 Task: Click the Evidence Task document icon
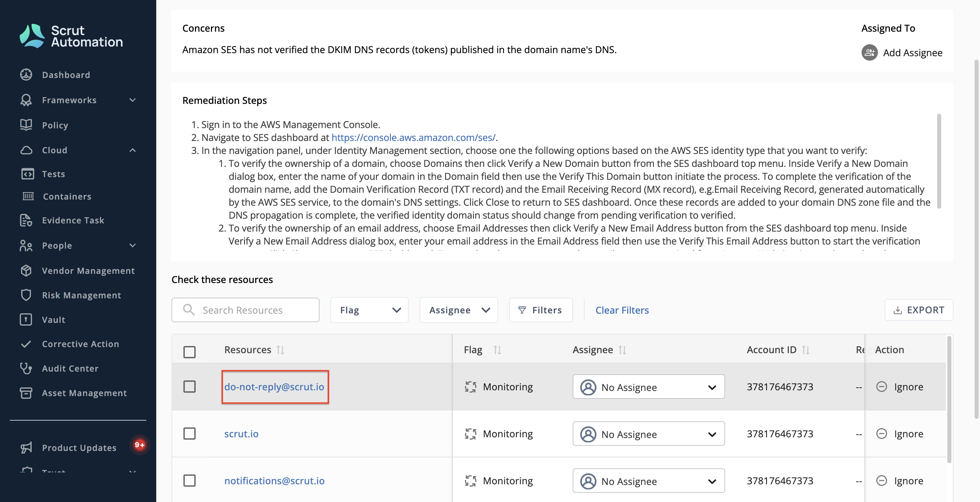click(x=26, y=220)
